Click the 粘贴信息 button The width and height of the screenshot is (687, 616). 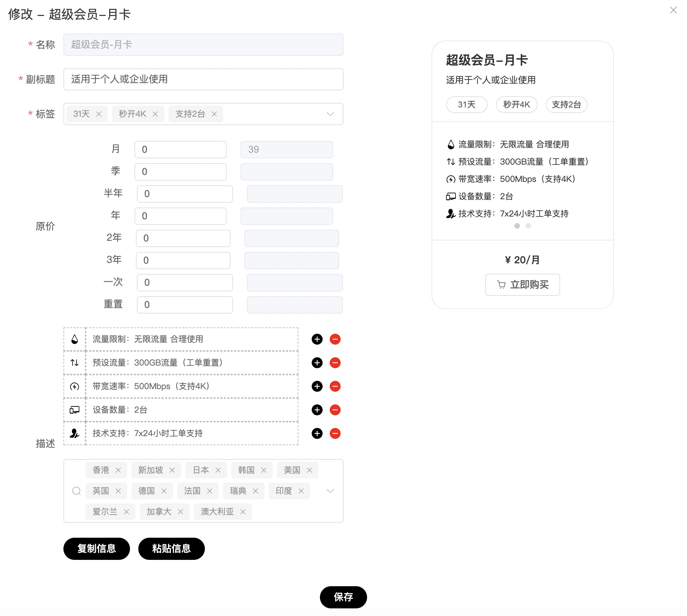171,549
